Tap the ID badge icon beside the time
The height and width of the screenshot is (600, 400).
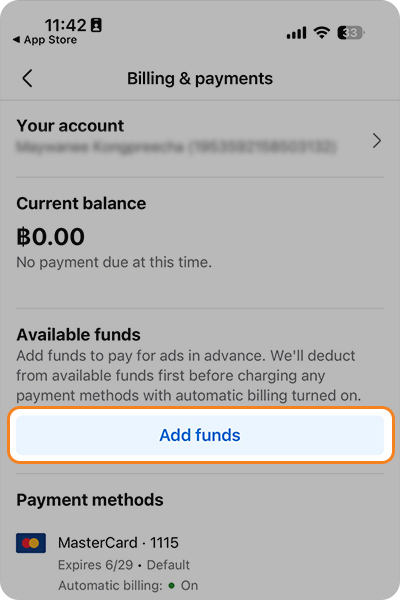[96, 25]
